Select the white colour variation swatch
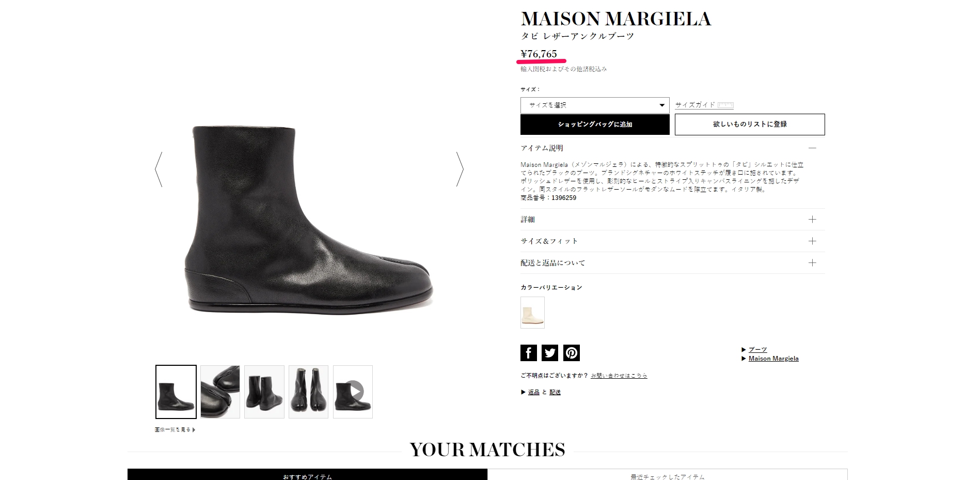This screenshot has width=980, height=480. tap(532, 313)
